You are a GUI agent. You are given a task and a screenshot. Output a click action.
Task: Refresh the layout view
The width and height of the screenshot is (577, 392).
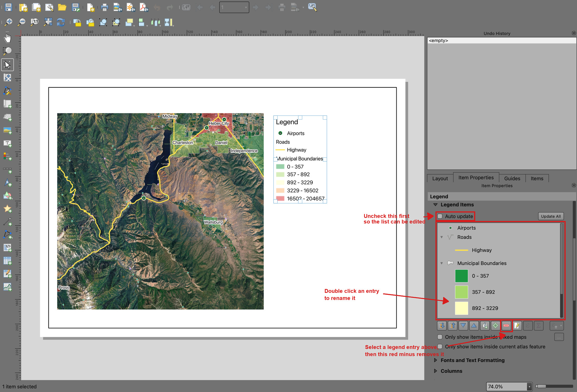tap(61, 22)
